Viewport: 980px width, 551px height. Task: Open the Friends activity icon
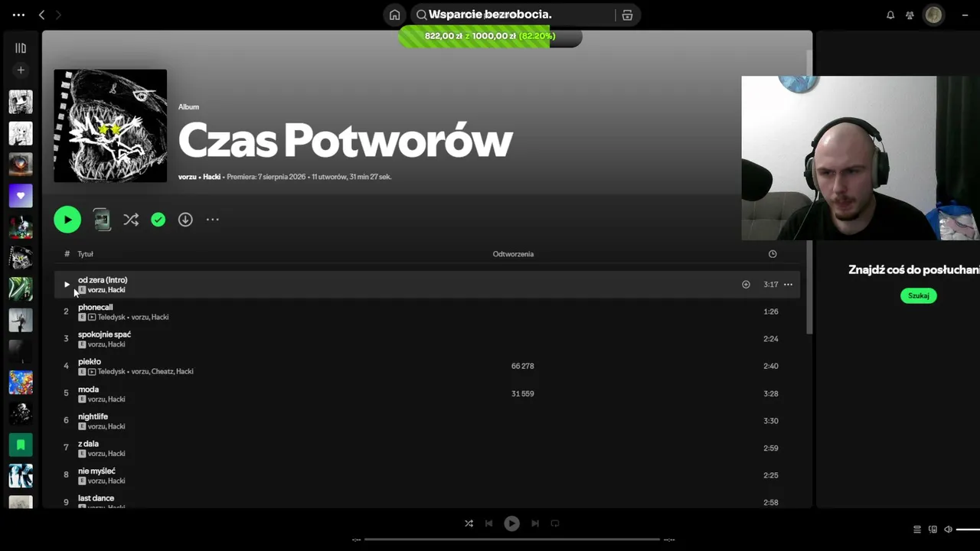[x=910, y=15]
